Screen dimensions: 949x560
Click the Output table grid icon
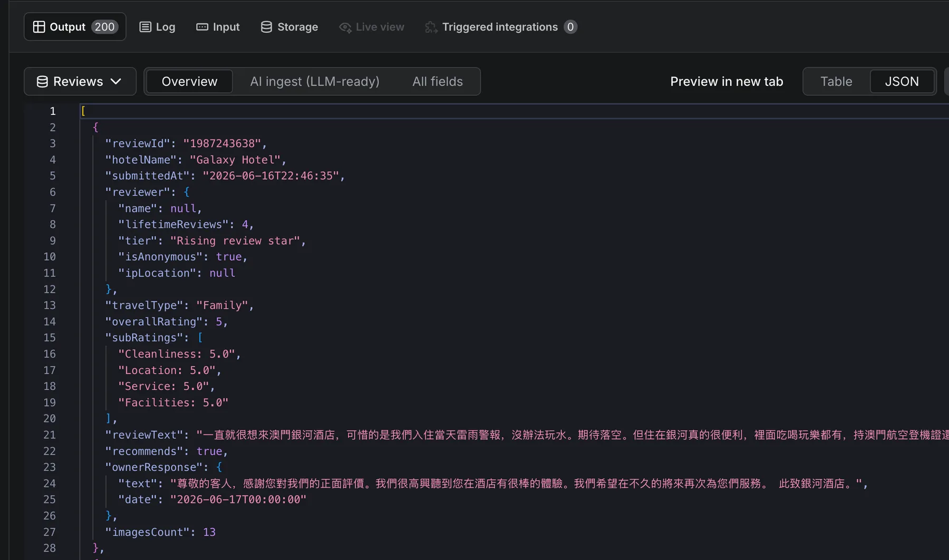[39, 27]
